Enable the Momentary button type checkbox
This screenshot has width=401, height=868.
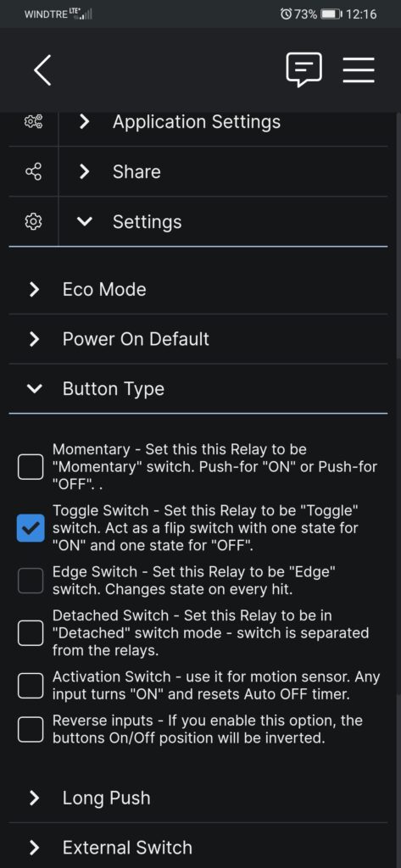pos(31,467)
